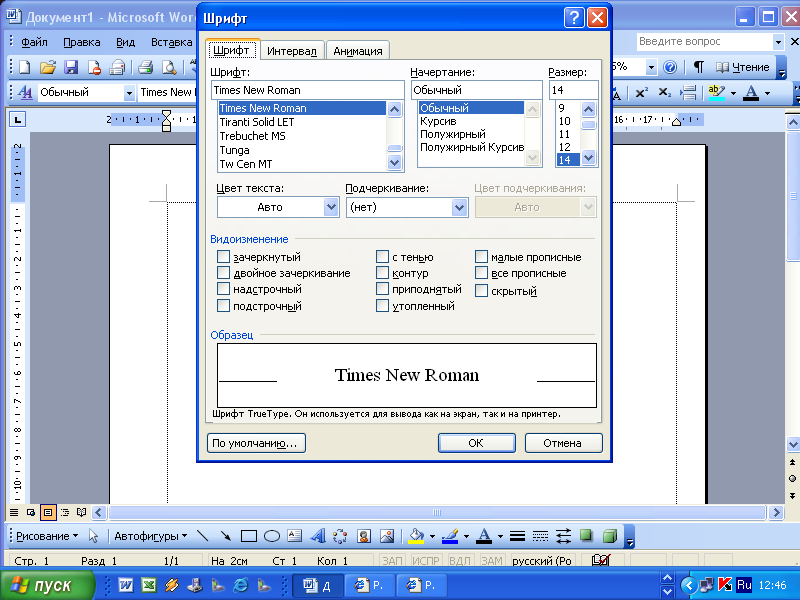Select the Oval drawing tool

click(x=271, y=536)
